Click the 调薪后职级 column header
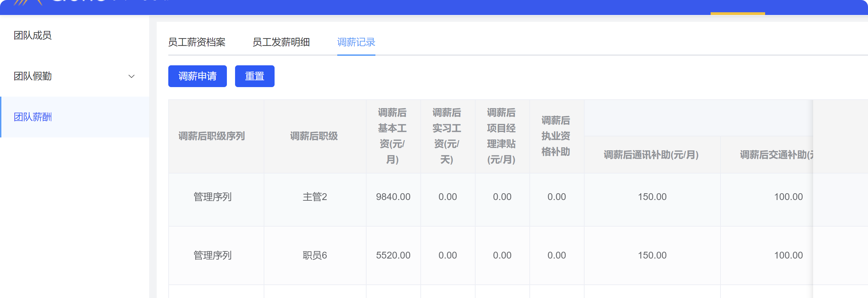The image size is (868, 298). click(314, 136)
